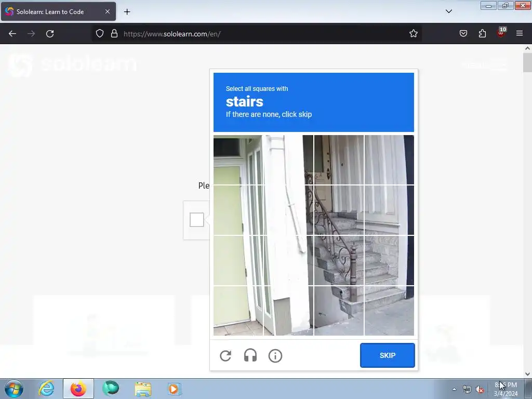Open the green globe browser taskbar icon
Image resolution: width=532 pixels, height=399 pixels.
(111, 389)
